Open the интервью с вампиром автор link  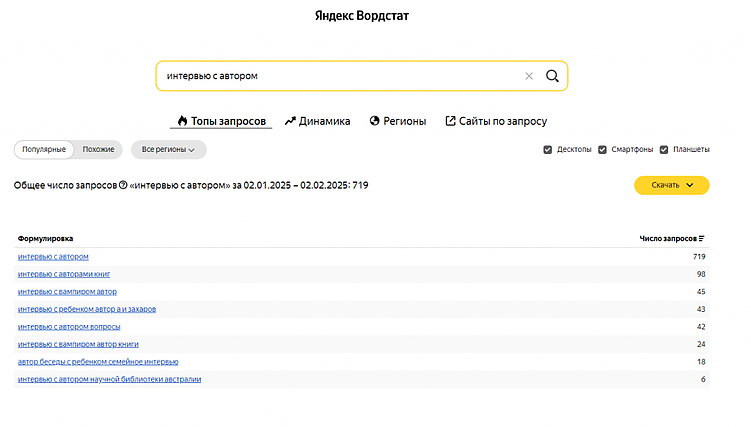(x=67, y=291)
